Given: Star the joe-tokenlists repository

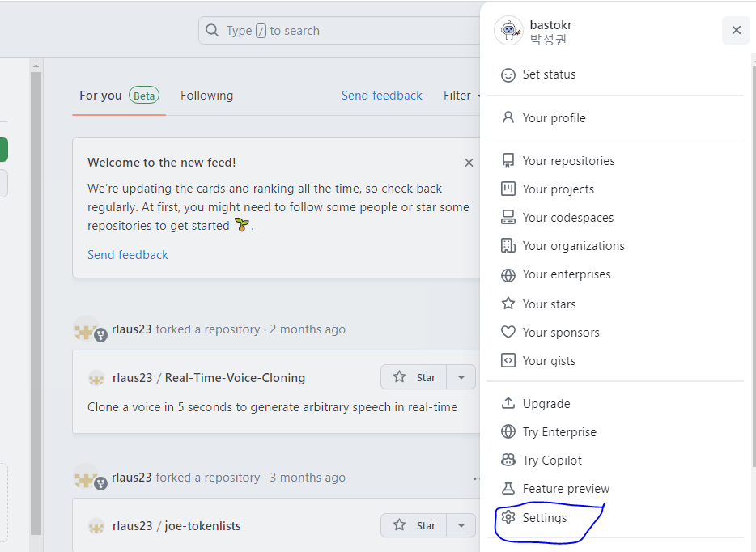Looking at the screenshot, I should [414, 525].
